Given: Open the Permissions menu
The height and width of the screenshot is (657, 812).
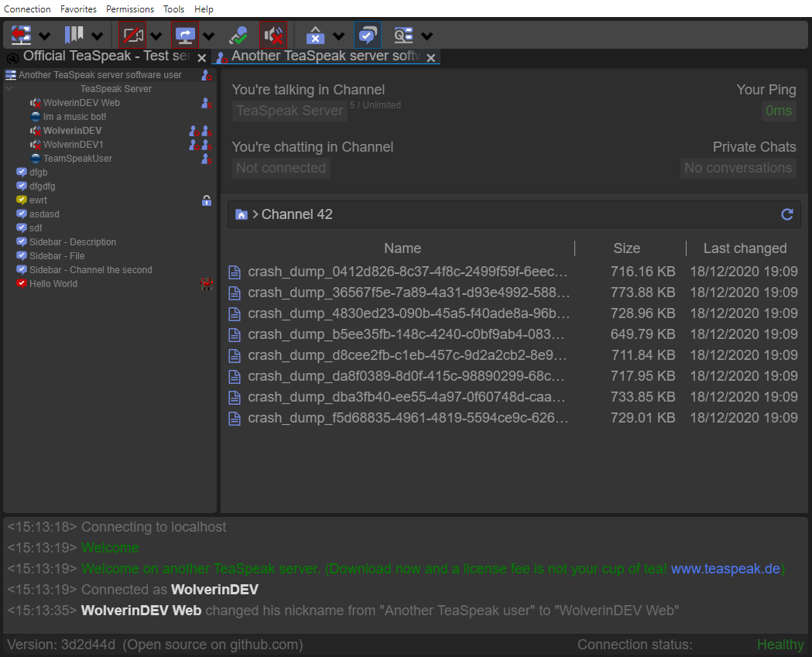Looking at the screenshot, I should [x=130, y=9].
